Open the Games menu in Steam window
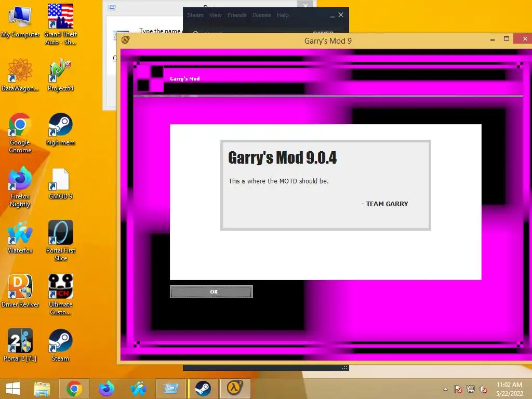Image resolution: width=532 pixels, height=399 pixels. pos(262,15)
